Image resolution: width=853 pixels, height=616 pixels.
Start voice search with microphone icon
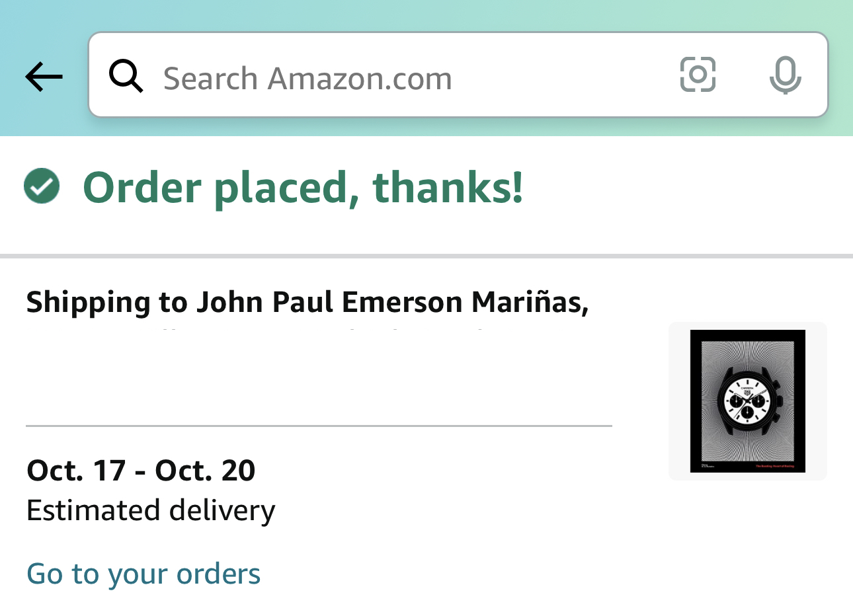pyautogui.click(x=785, y=75)
